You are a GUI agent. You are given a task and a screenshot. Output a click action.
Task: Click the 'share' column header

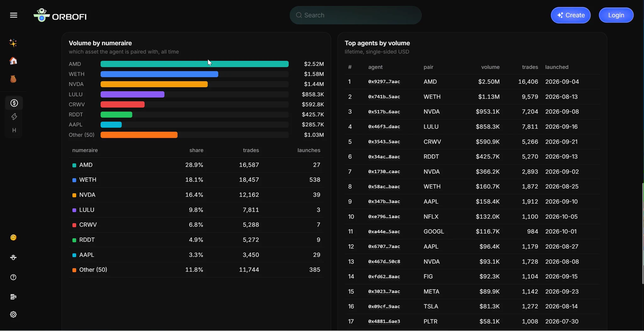click(x=196, y=150)
